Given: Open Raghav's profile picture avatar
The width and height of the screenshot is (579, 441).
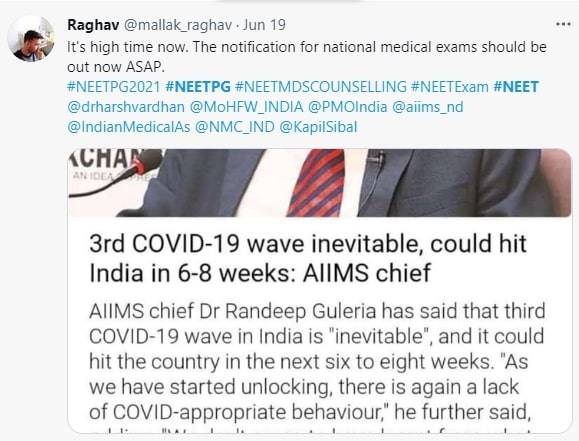Looking at the screenshot, I should pyautogui.click(x=31, y=39).
